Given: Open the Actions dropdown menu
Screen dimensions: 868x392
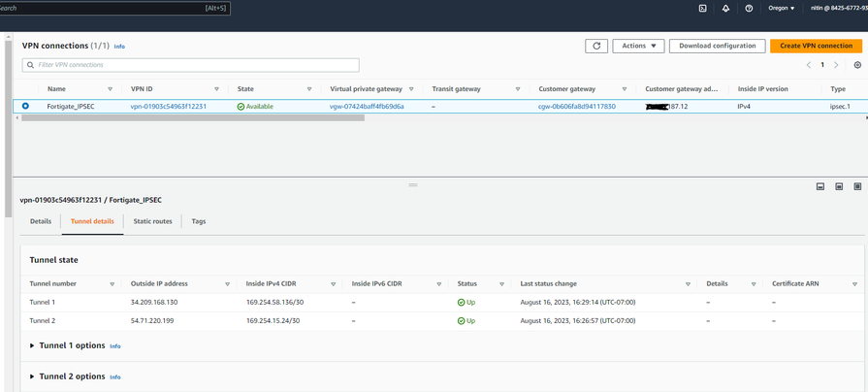Looking at the screenshot, I should [x=638, y=46].
